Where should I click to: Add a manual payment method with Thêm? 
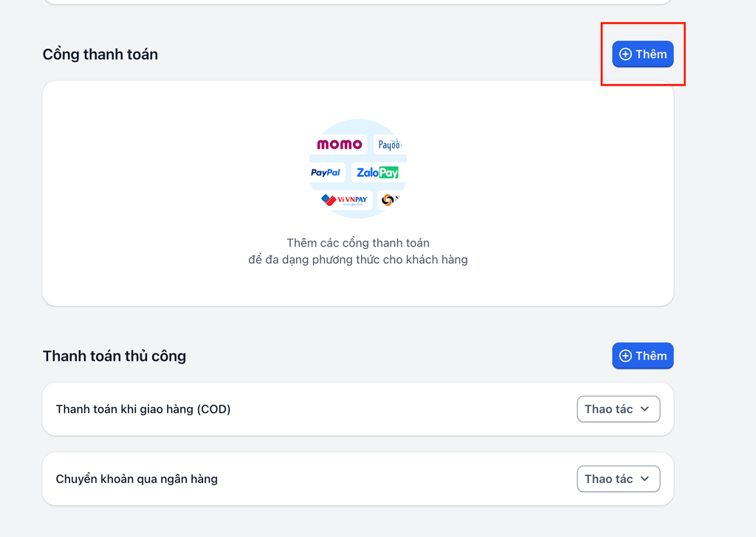coord(643,356)
